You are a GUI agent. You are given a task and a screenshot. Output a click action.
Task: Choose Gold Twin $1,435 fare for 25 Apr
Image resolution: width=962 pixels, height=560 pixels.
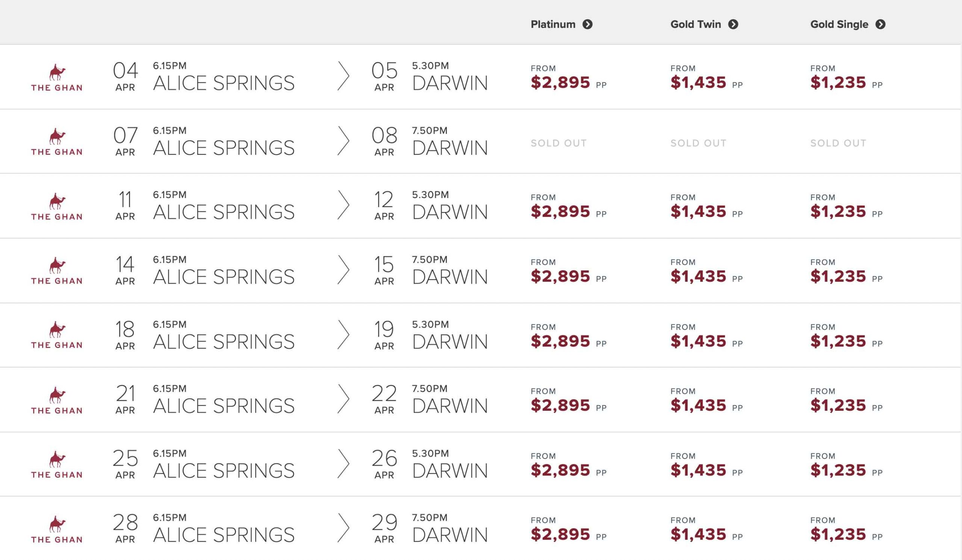698,470
